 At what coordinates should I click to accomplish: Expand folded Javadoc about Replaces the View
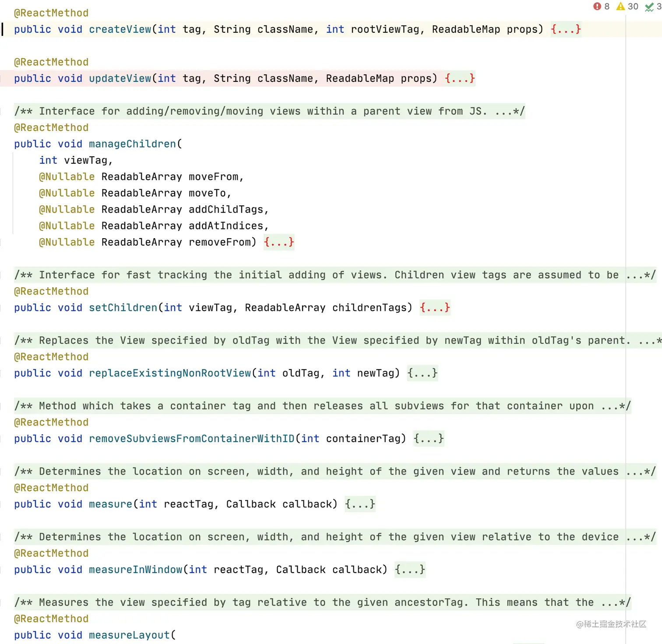click(x=338, y=341)
